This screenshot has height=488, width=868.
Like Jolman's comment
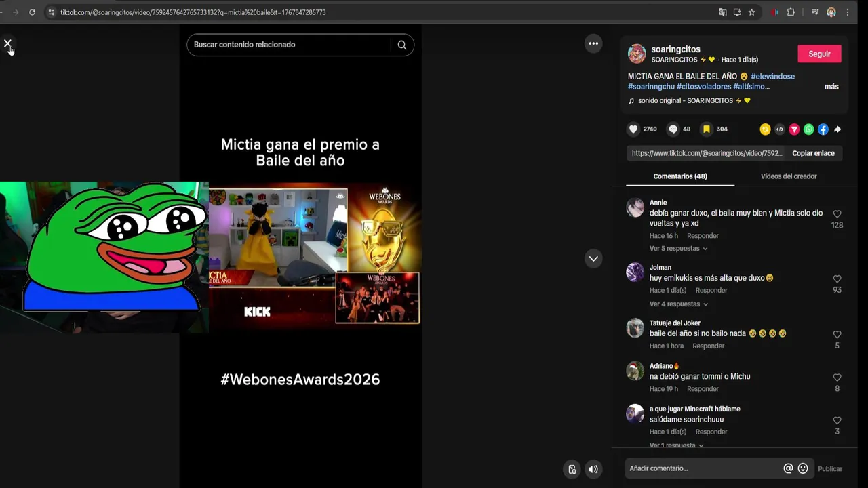pos(837,279)
